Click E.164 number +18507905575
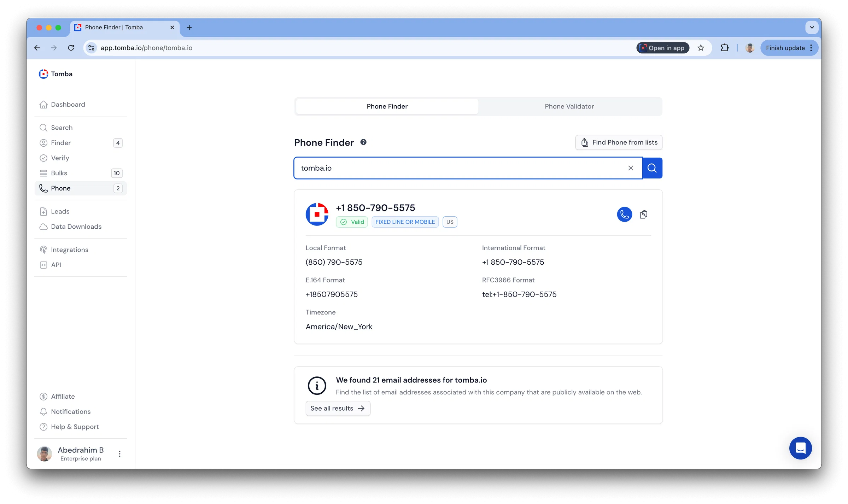The width and height of the screenshot is (848, 504). (x=332, y=294)
